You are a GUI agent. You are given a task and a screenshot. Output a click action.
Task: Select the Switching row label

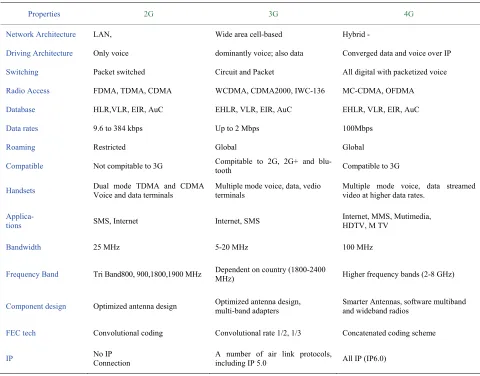tap(22, 72)
